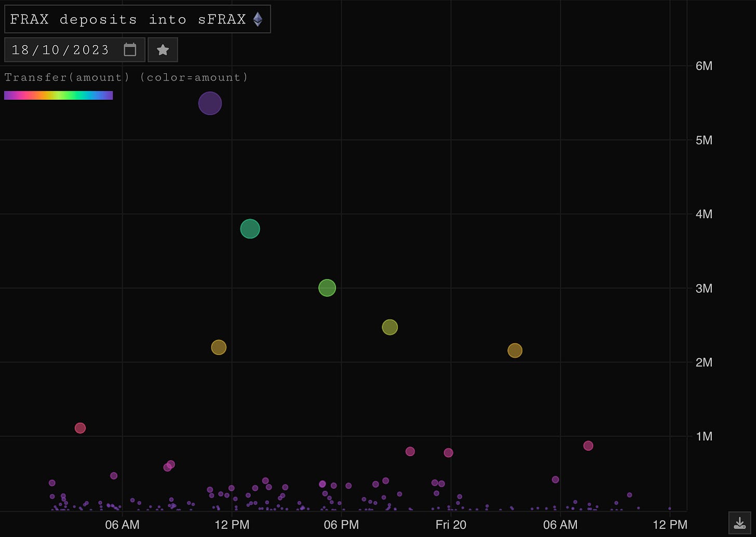Viewport: 756px width, 537px height.
Task: Click the red bubble above 1M
Action: pyautogui.click(x=80, y=428)
